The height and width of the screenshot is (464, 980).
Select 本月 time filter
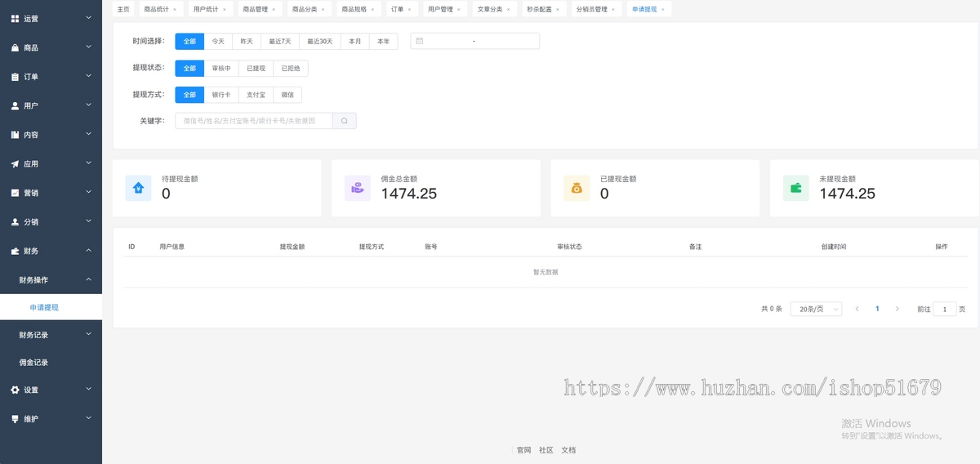coord(354,41)
